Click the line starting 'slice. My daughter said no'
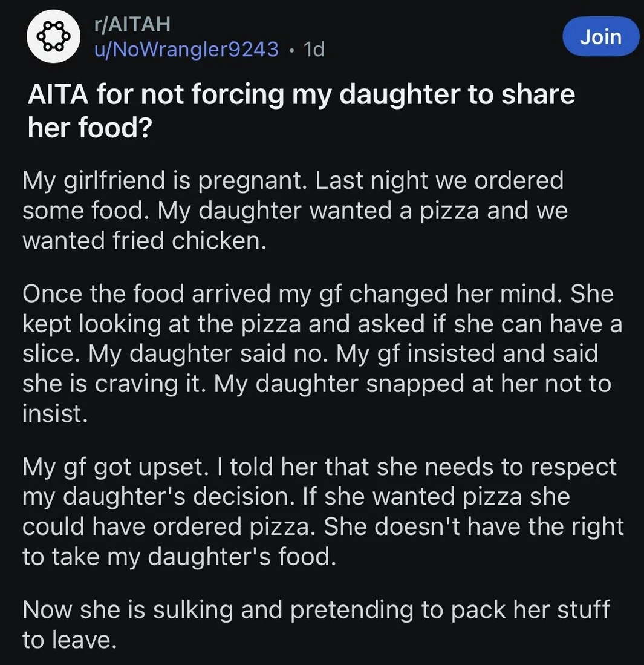 point(310,354)
